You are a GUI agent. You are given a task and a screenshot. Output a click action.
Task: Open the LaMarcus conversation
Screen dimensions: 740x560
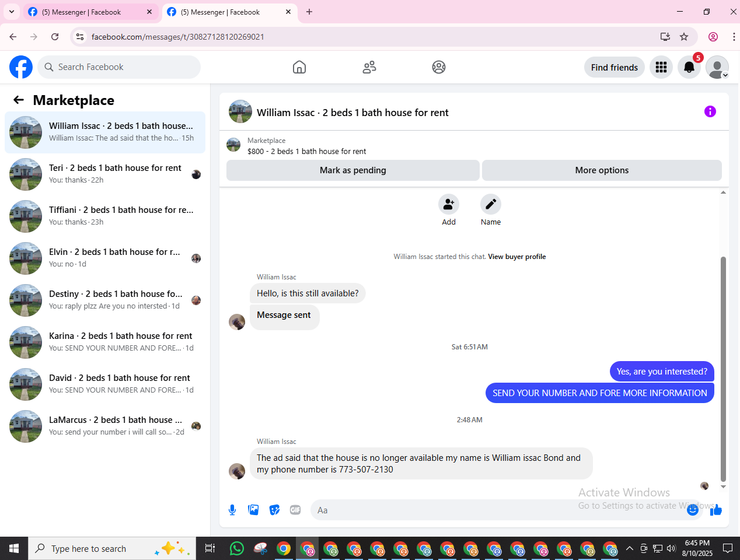click(x=105, y=426)
